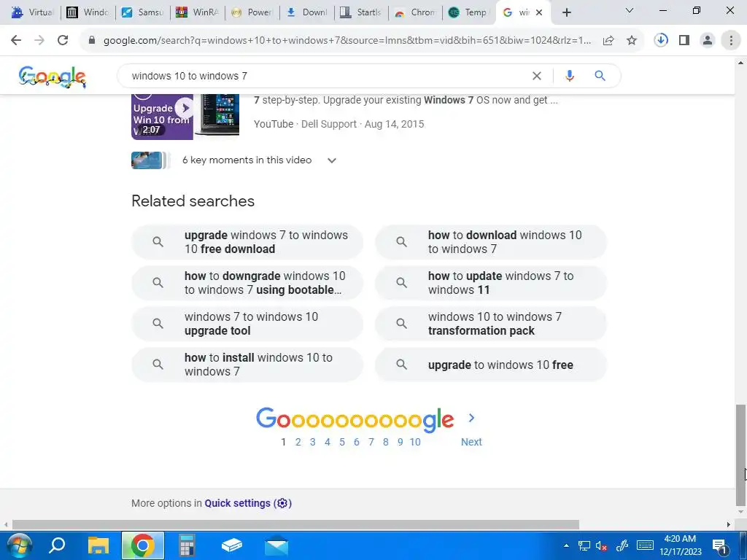Click the horizontal scrollbar at the bottom
The image size is (747, 560).
pos(295,525)
